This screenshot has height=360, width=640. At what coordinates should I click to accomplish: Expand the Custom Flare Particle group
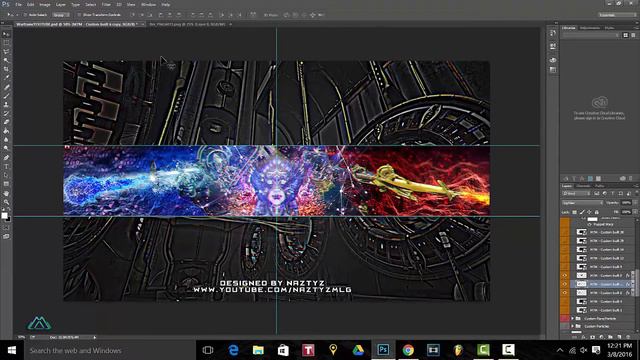pyautogui.click(x=573, y=318)
